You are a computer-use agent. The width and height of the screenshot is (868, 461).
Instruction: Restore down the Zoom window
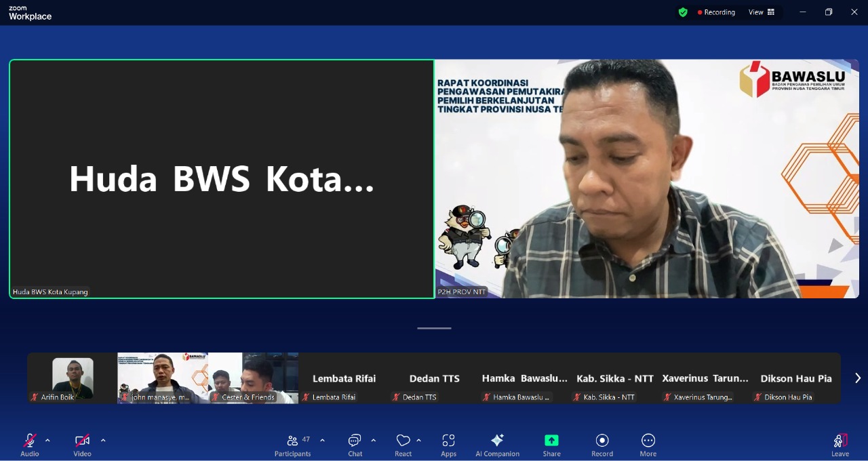coord(829,12)
